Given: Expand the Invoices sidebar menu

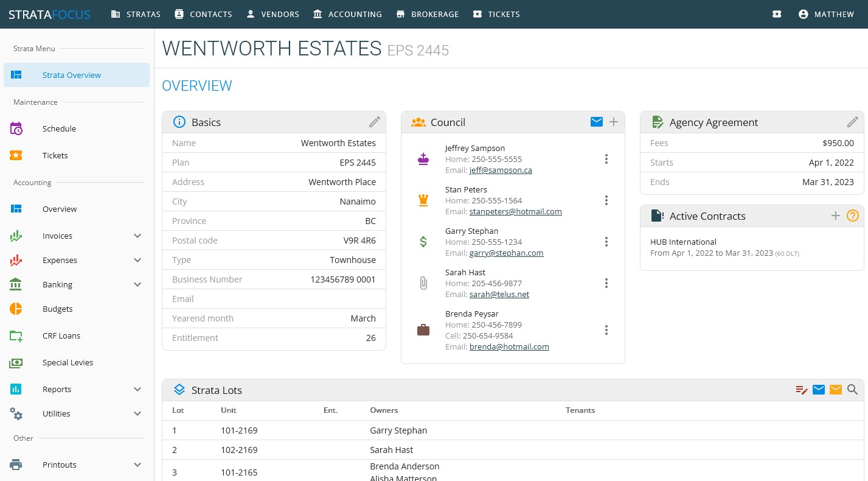Looking at the screenshot, I should tap(137, 236).
